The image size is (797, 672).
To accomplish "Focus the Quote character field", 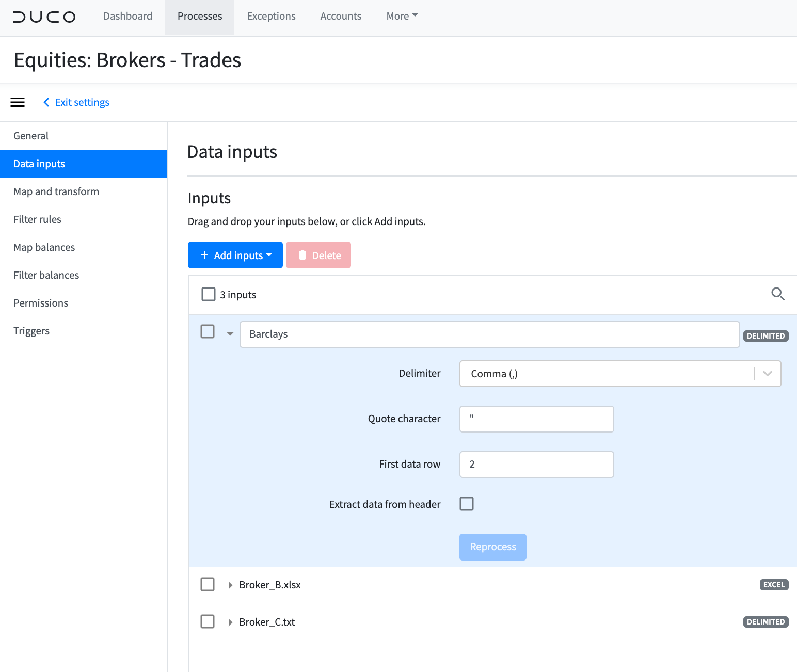I will pyautogui.click(x=537, y=419).
